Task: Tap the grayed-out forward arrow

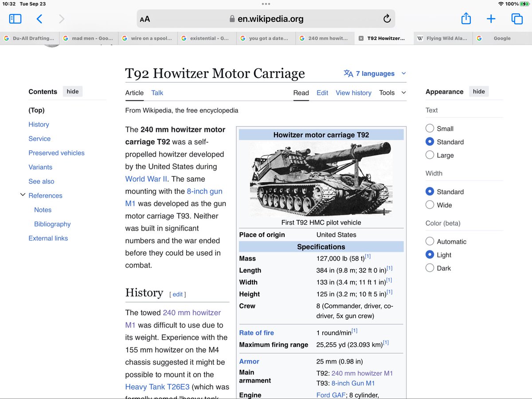Action: 62,19
